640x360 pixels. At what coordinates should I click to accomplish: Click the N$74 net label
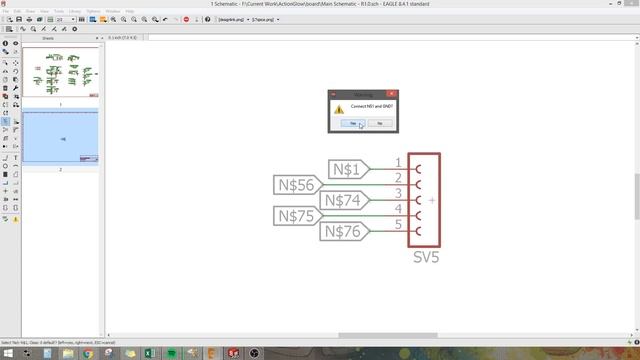[x=345, y=200]
